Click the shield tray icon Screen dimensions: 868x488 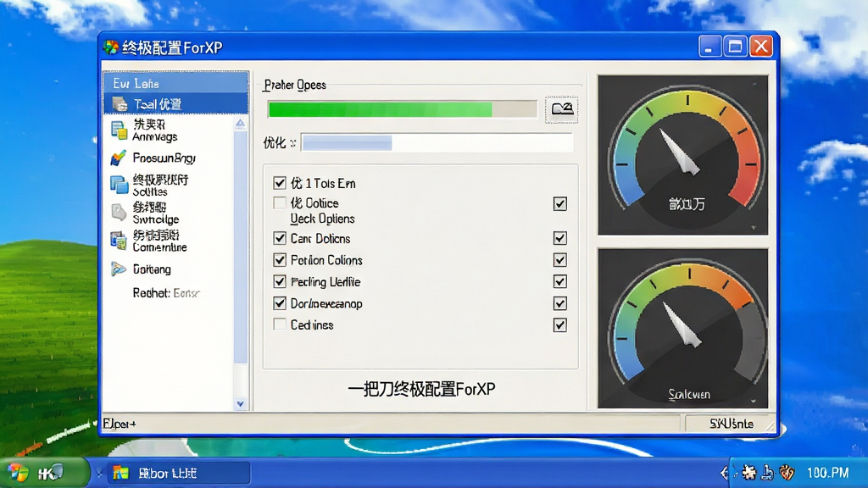click(x=787, y=473)
